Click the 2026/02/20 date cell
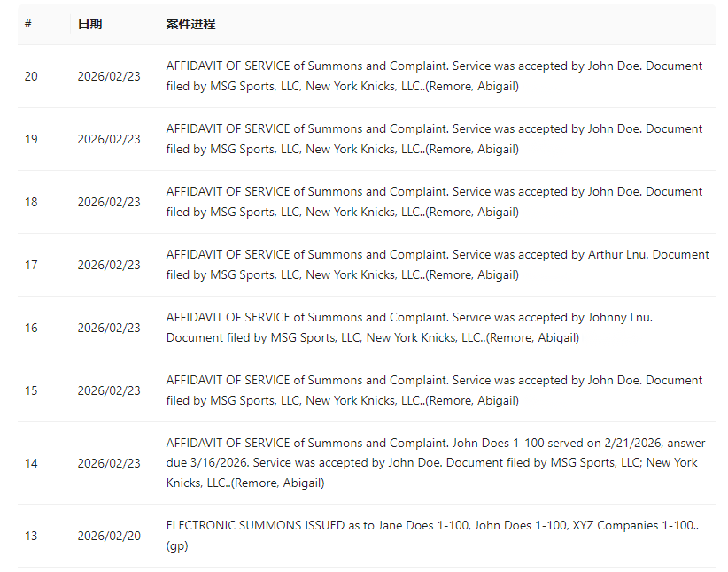Image resolution: width=728 pixels, height=572 pixels. [108, 536]
